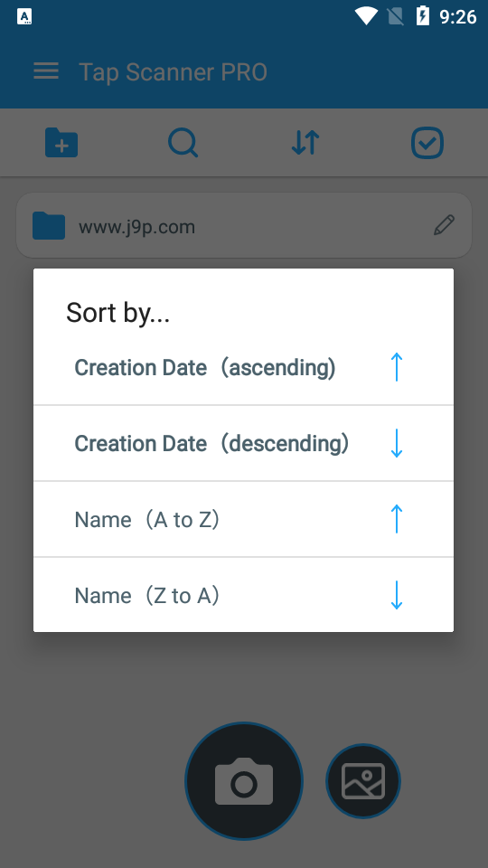Import from gallery image icon
The image size is (488, 868).
tap(363, 781)
